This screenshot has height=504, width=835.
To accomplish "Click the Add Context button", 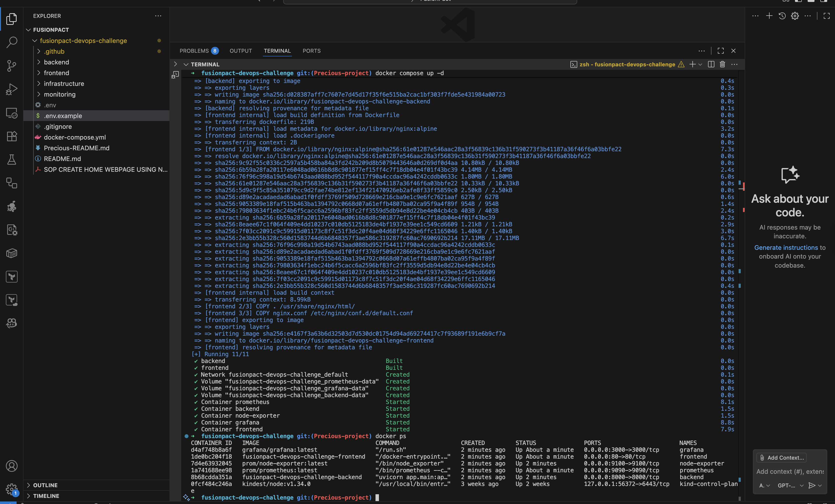I will click(x=782, y=458).
